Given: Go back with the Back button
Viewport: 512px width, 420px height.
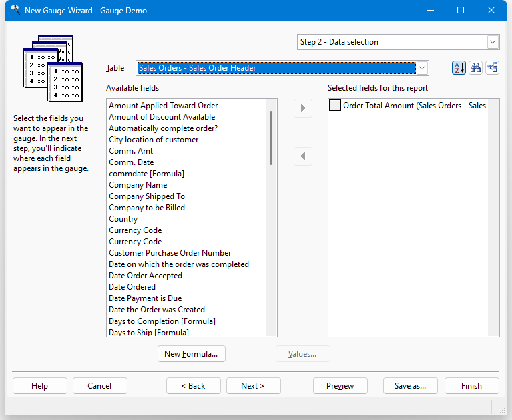Looking at the screenshot, I should [194, 386].
